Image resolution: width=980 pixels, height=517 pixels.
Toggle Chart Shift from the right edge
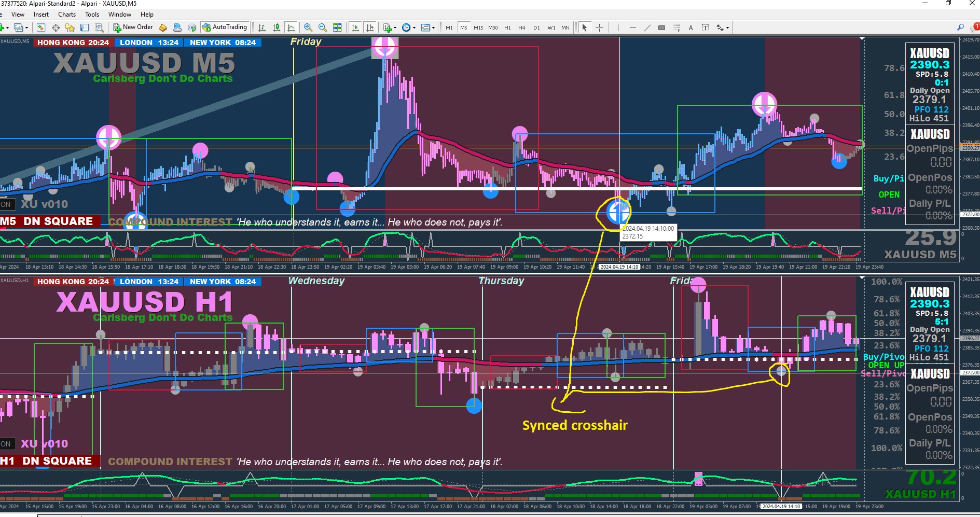(370, 27)
